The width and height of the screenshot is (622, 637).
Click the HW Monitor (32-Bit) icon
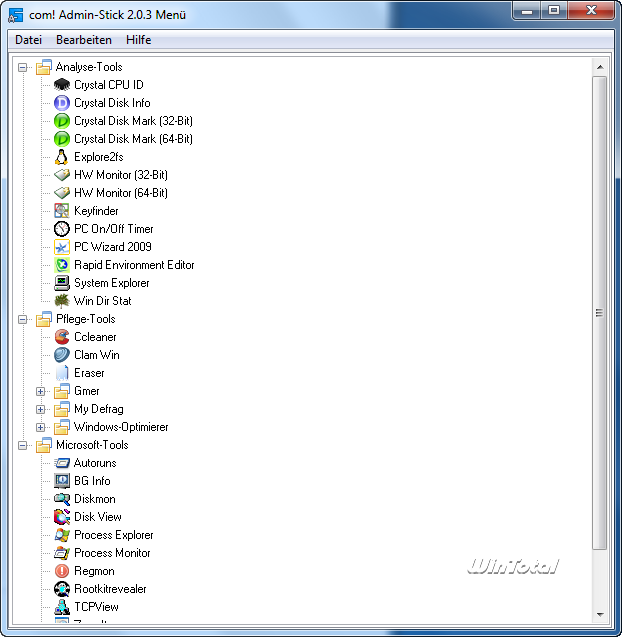62,175
